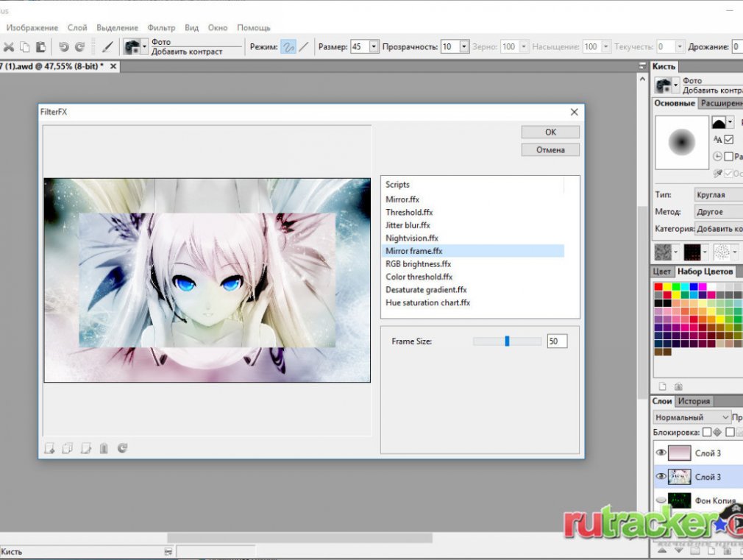Click the Paste clipboard icon

(40, 46)
